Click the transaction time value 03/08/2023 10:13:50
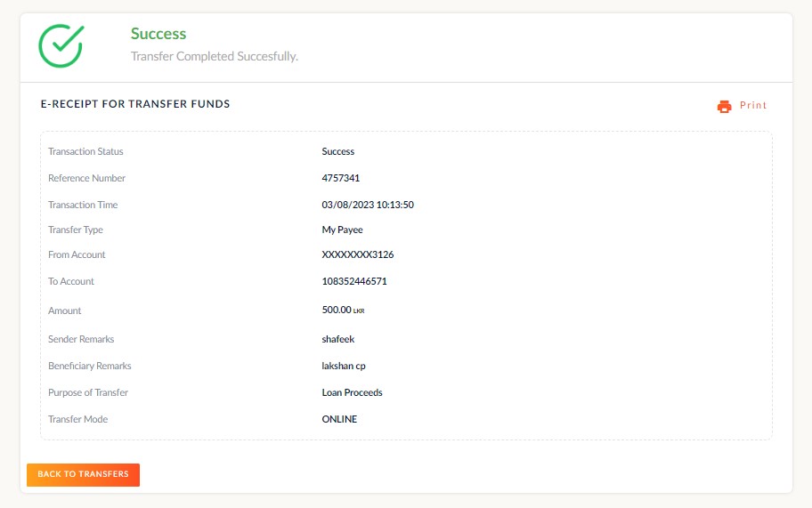812x508 pixels. click(368, 205)
